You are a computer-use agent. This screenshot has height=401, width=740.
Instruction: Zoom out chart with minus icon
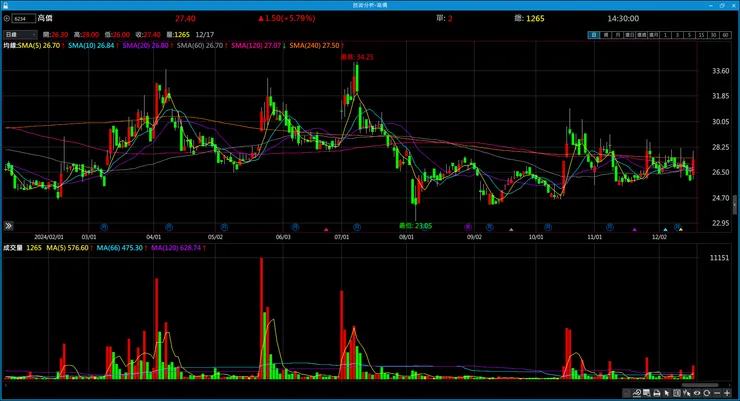pos(717,393)
